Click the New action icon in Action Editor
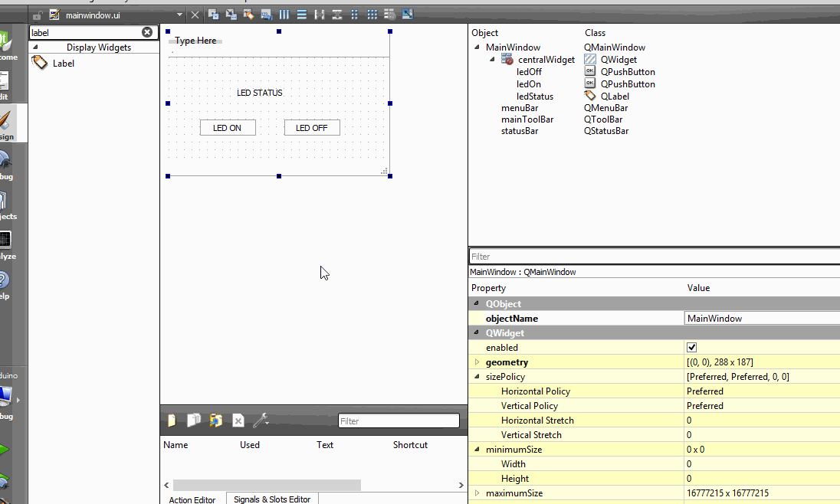The width and height of the screenshot is (840, 504). click(x=172, y=421)
